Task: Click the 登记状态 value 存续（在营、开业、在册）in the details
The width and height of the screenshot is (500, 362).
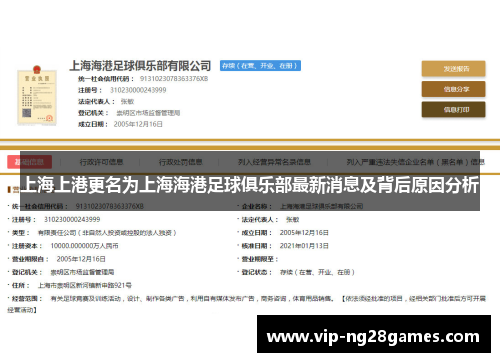Action: 317,272
